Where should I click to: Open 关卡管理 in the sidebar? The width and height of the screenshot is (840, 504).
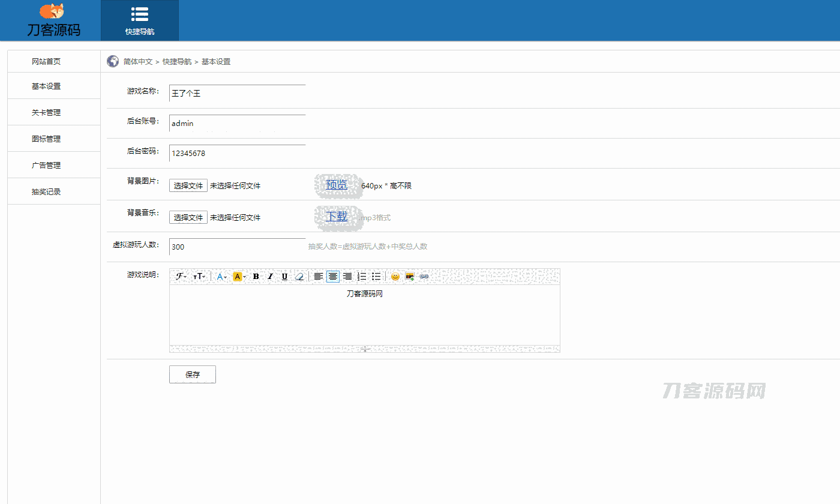46,112
